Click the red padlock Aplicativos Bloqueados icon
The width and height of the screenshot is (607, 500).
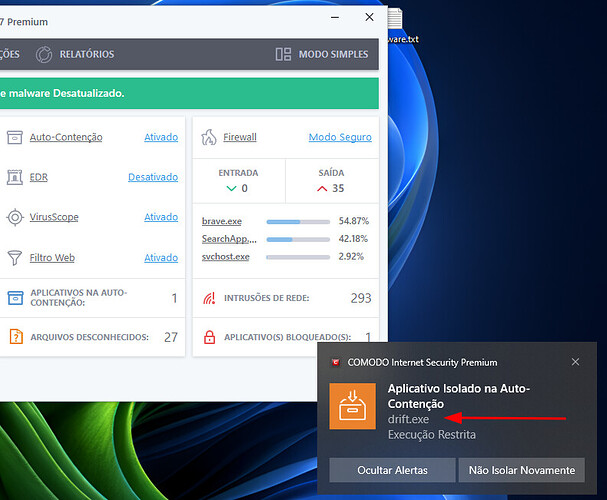209,337
